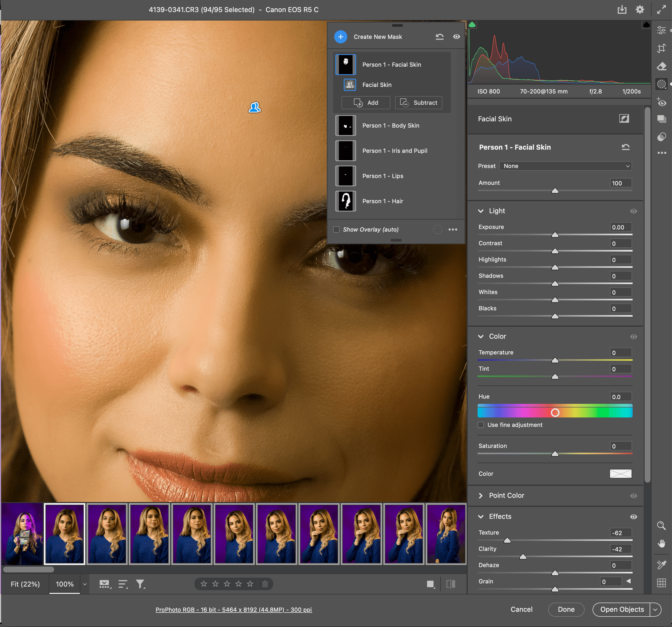Toggle Effects section visibility eye

click(x=633, y=516)
